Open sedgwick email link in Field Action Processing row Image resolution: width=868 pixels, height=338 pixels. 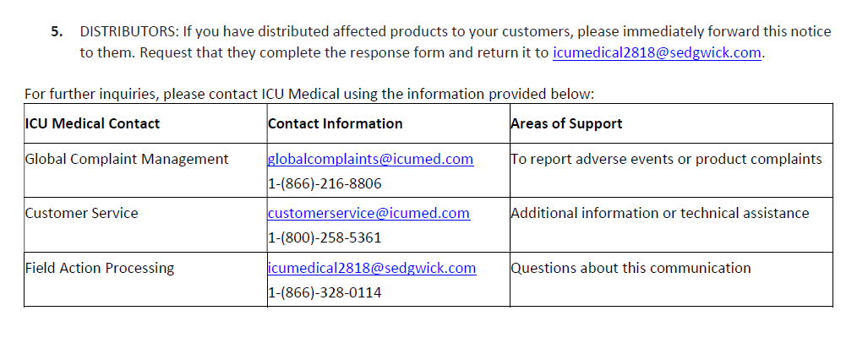[x=372, y=268]
